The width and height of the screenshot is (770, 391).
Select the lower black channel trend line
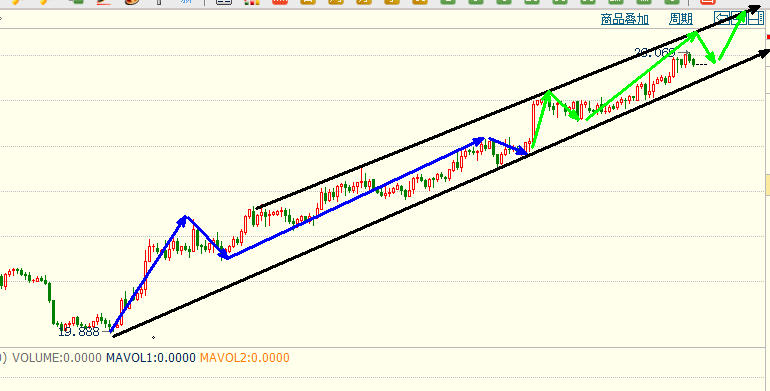pos(440,193)
